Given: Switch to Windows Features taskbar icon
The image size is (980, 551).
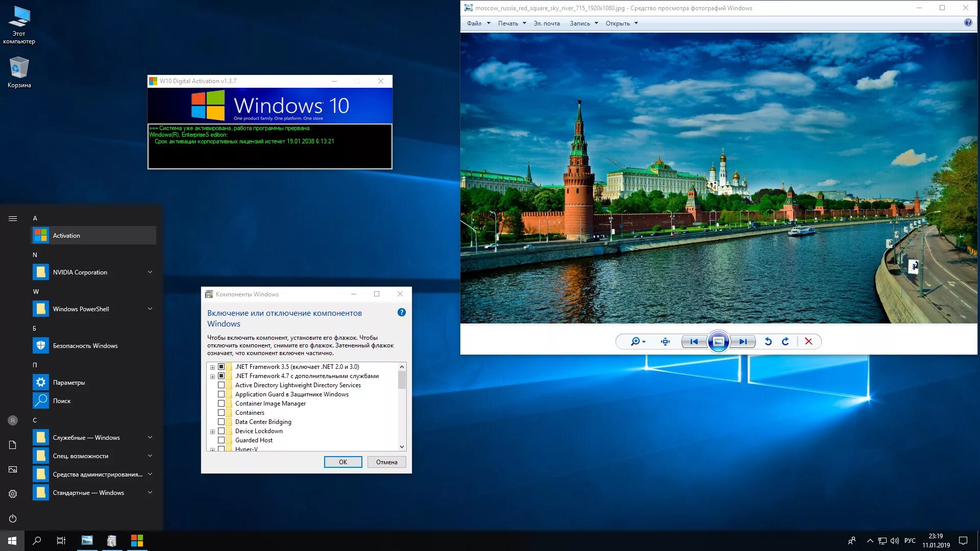Looking at the screenshot, I should point(112,541).
